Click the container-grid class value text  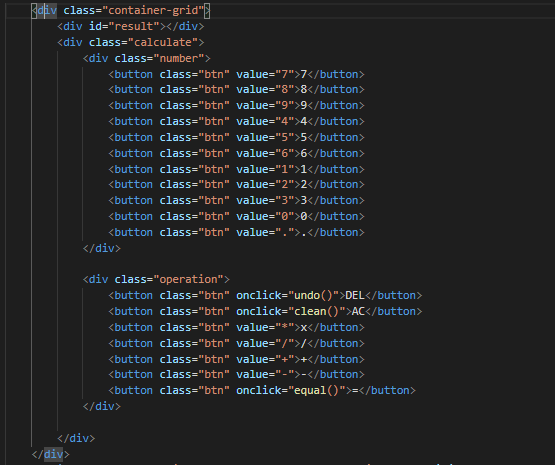point(153,10)
